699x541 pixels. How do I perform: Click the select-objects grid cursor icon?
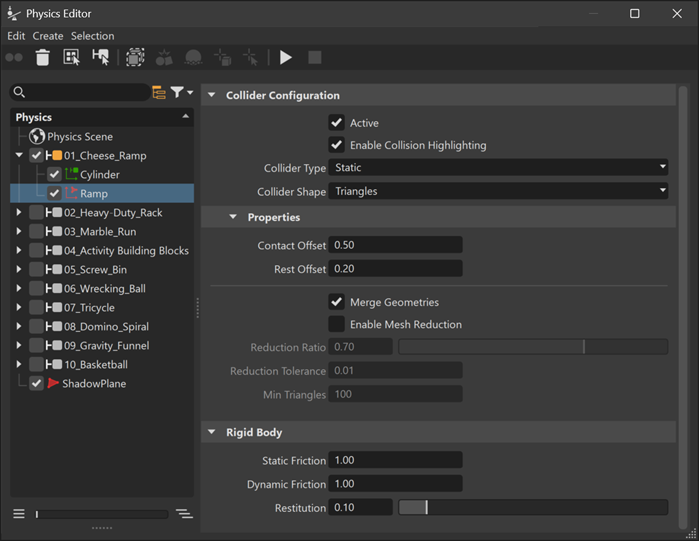pos(71,57)
